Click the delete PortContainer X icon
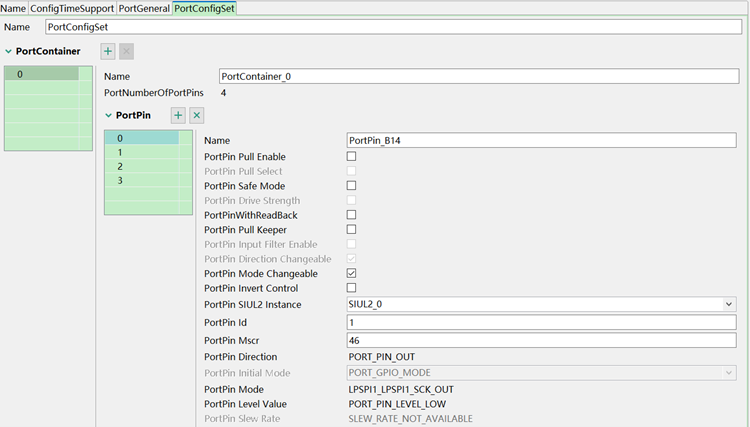750x427 pixels. [126, 51]
